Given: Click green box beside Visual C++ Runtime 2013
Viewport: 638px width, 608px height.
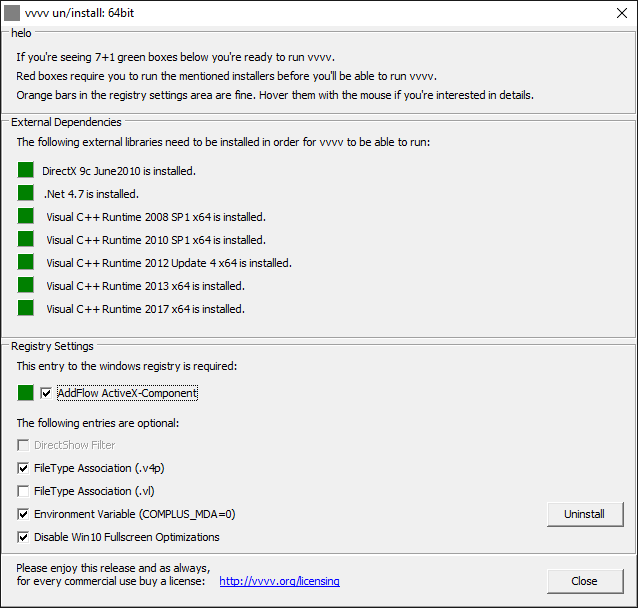Looking at the screenshot, I should pyautogui.click(x=26, y=285).
